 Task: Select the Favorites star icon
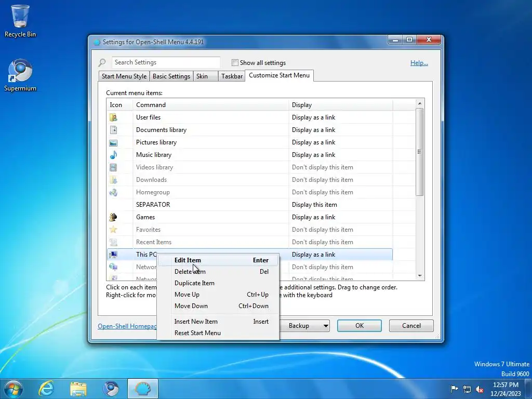tap(113, 230)
